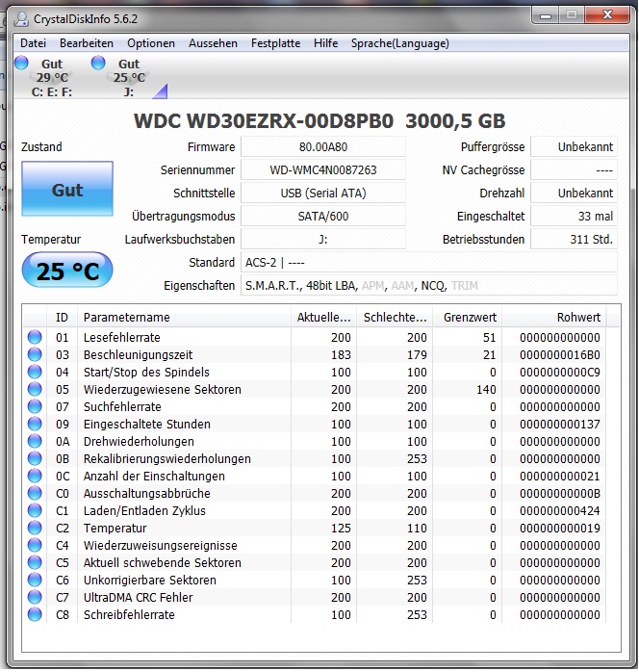Select Grenzwert 140 in row 05
Image resolution: width=639 pixels, height=672 pixels.
pos(486,390)
